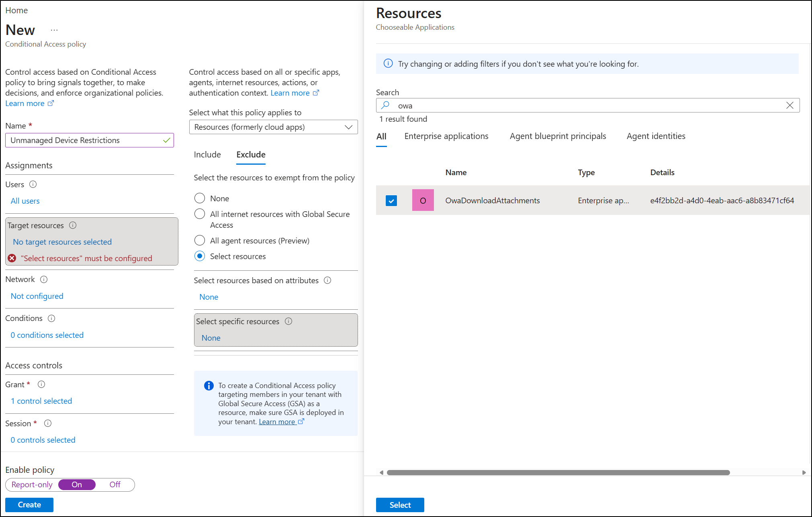Open the Agent identities tab
The image size is (812, 517).
pyautogui.click(x=656, y=136)
